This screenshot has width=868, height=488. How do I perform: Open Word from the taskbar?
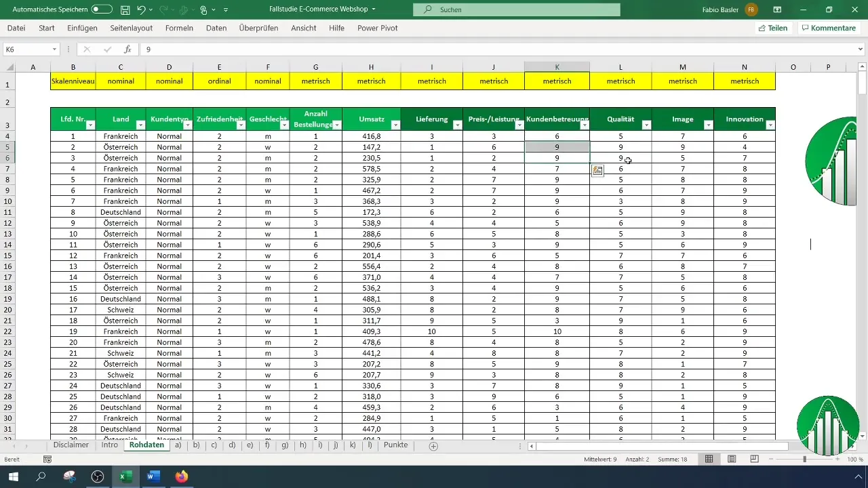click(x=153, y=476)
